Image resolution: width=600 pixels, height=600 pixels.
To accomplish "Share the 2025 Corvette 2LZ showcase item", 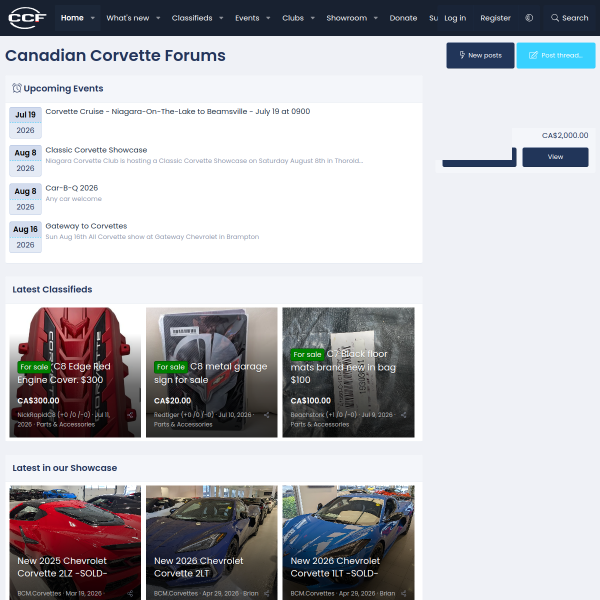I will tap(130, 593).
